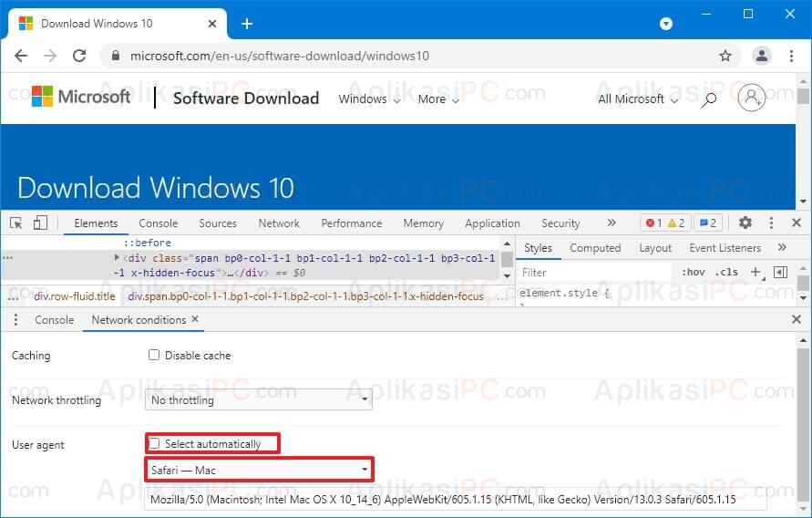812x518 pixels.
Task: Expand the selected div node triangle
Action: click(117, 257)
